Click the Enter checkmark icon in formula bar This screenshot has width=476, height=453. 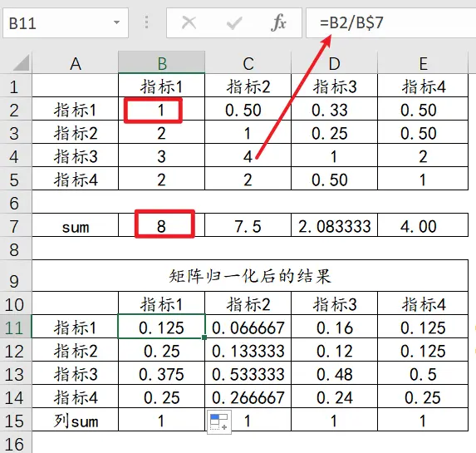pos(234,23)
